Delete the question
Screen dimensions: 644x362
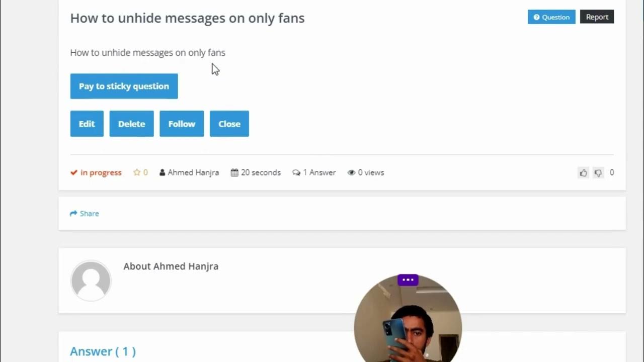pyautogui.click(x=131, y=124)
